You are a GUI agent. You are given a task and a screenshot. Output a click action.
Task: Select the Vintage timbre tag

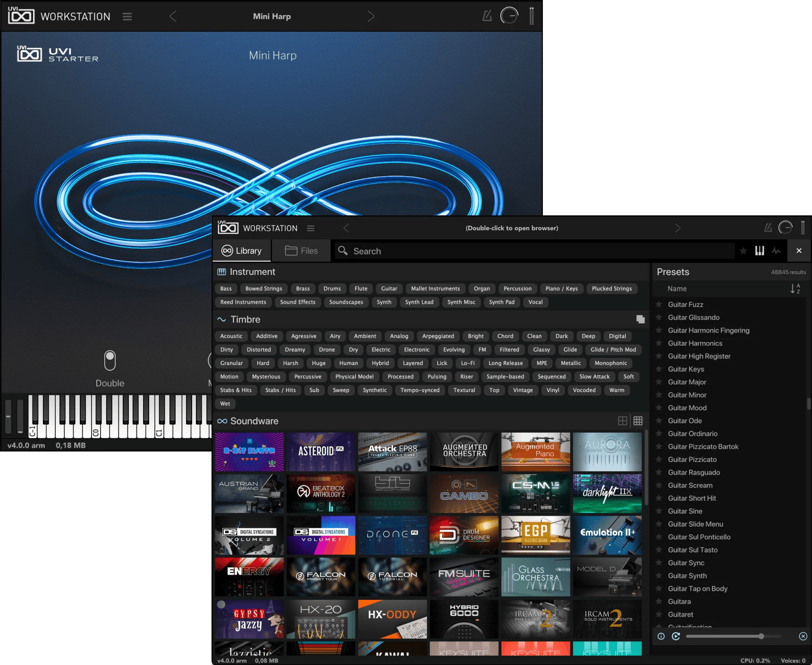pyautogui.click(x=523, y=390)
